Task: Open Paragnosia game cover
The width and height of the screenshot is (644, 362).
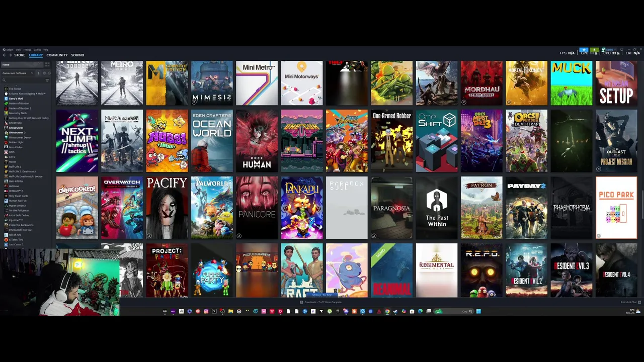Action: click(391, 208)
